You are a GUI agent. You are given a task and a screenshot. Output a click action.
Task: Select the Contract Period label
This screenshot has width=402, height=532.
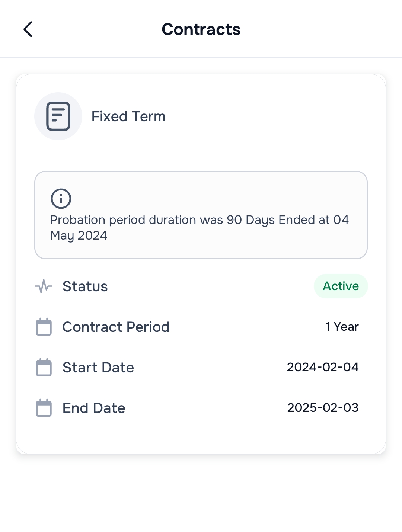(x=116, y=327)
